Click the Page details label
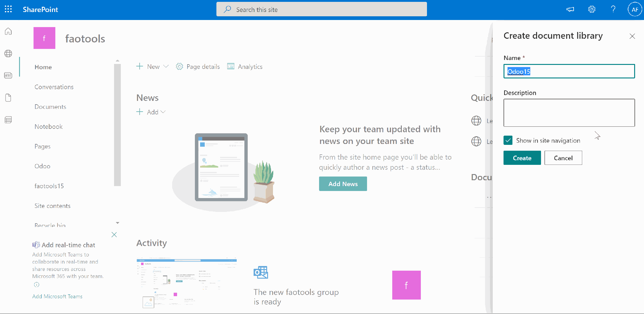 click(x=203, y=67)
